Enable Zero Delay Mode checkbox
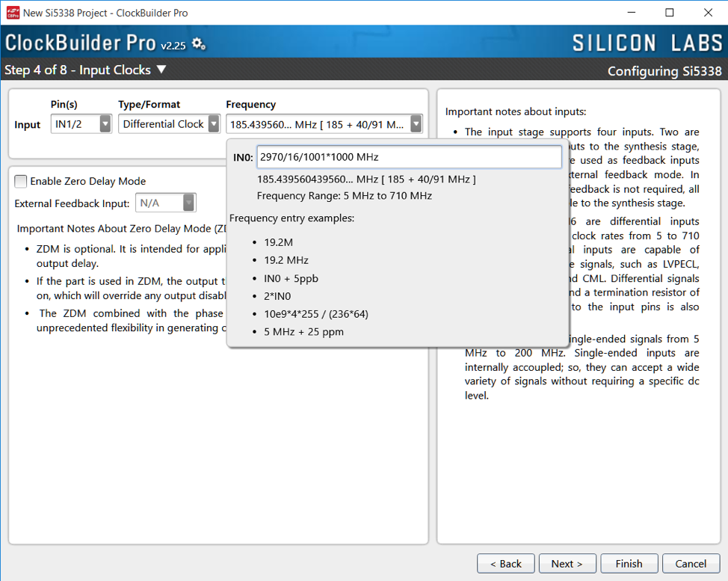 (x=21, y=181)
